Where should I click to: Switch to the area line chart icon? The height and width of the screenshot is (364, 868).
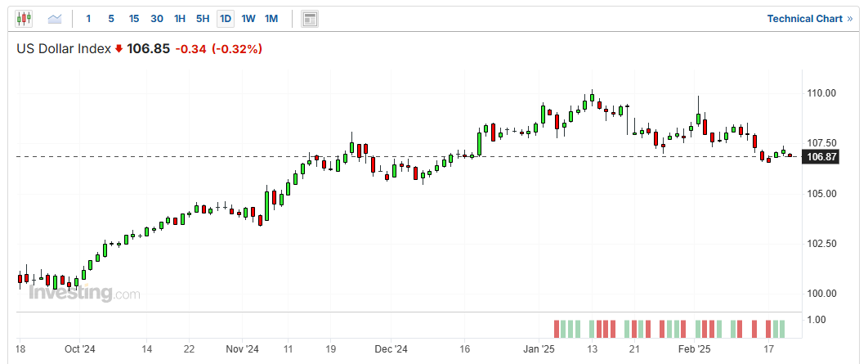(55, 19)
